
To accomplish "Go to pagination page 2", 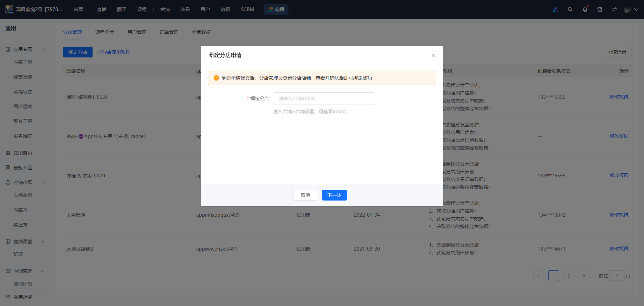I will click(x=569, y=276).
